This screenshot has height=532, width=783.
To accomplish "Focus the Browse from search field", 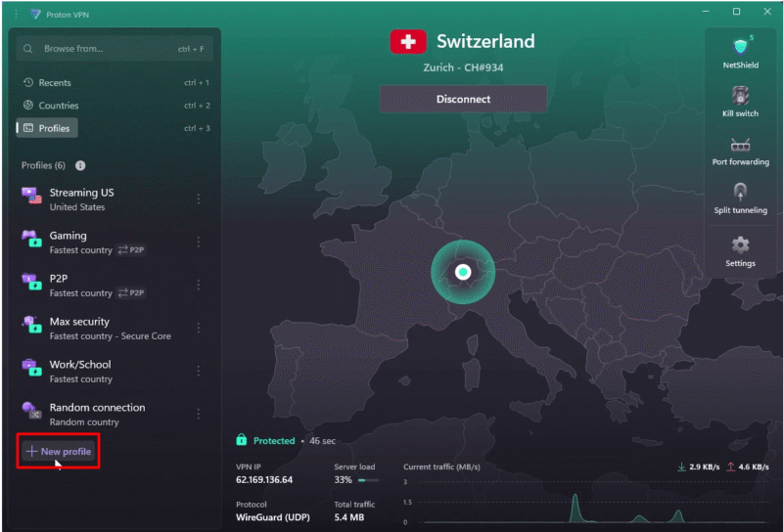I will point(115,49).
